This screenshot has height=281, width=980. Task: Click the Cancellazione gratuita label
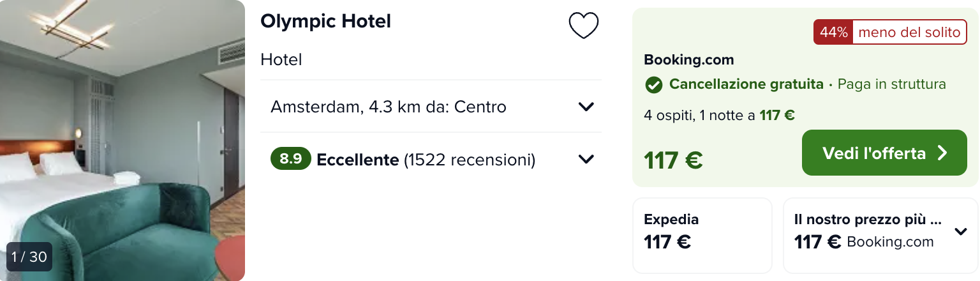click(x=746, y=84)
